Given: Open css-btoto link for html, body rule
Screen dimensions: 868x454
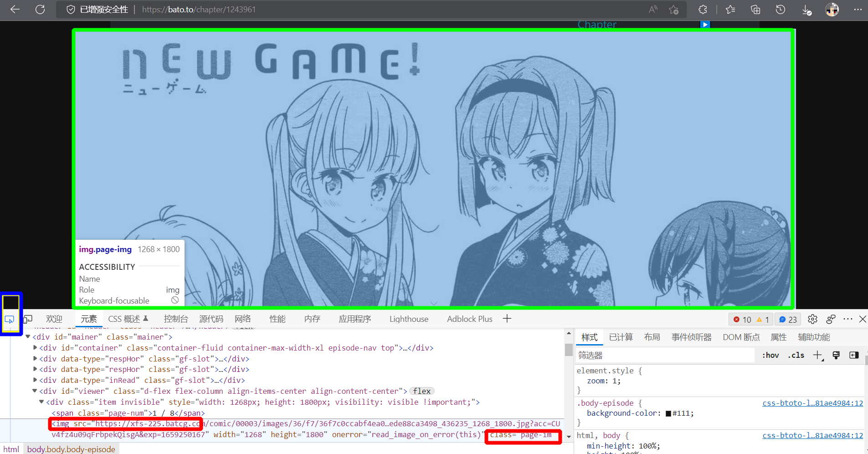Looking at the screenshot, I should coord(813,435).
